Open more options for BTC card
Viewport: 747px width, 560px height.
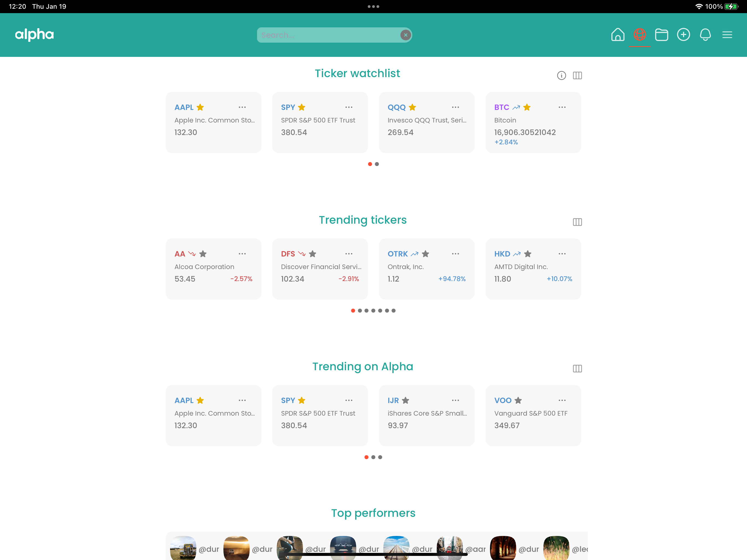click(562, 107)
